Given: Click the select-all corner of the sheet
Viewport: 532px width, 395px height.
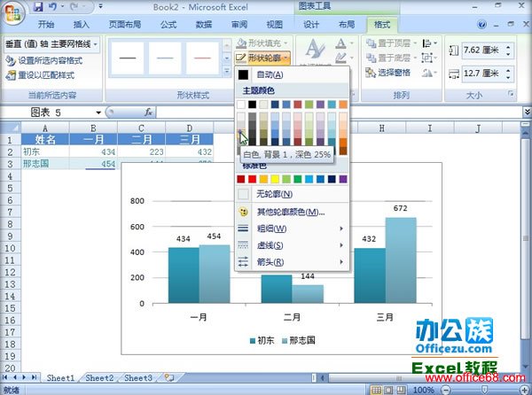Looking at the screenshot, I should pyautogui.click(x=12, y=128).
